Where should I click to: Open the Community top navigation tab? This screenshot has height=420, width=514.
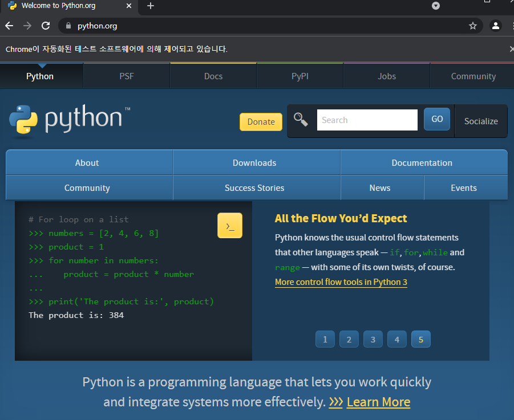coord(473,76)
